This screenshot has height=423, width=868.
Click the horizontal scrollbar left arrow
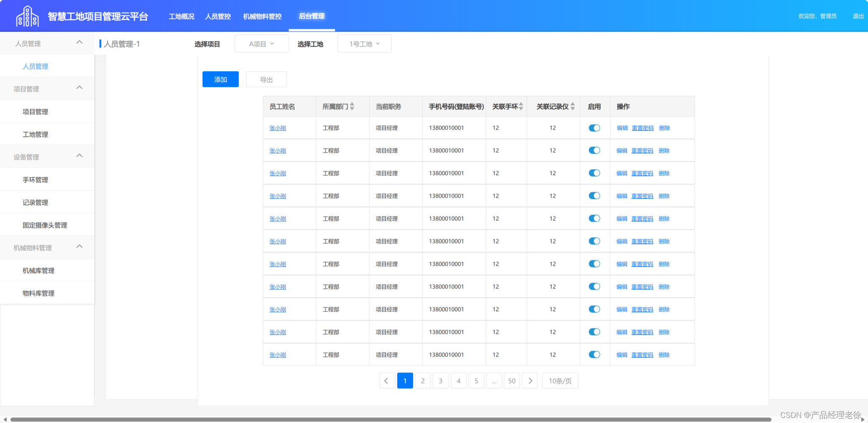click(x=5, y=419)
